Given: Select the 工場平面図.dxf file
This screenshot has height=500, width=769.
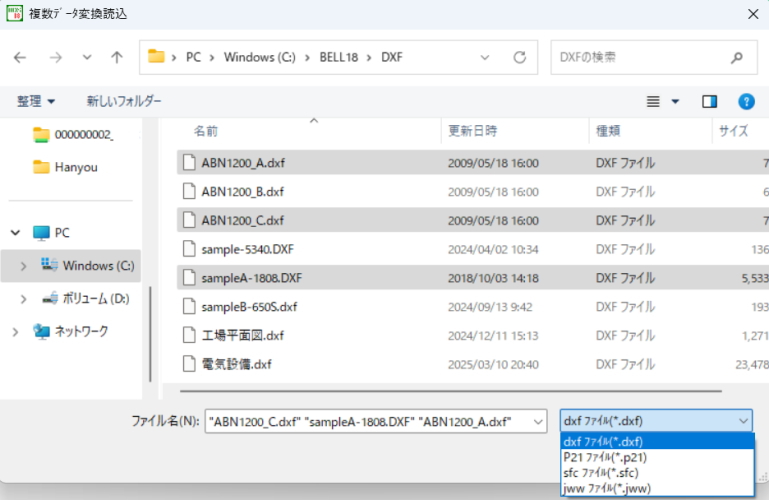Looking at the screenshot, I should (x=242, y=335).
